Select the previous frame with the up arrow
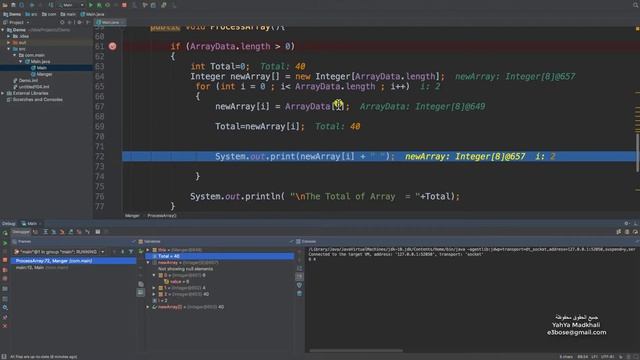The width and height of the screenshot is (640, 360). [x=114, y=252]
